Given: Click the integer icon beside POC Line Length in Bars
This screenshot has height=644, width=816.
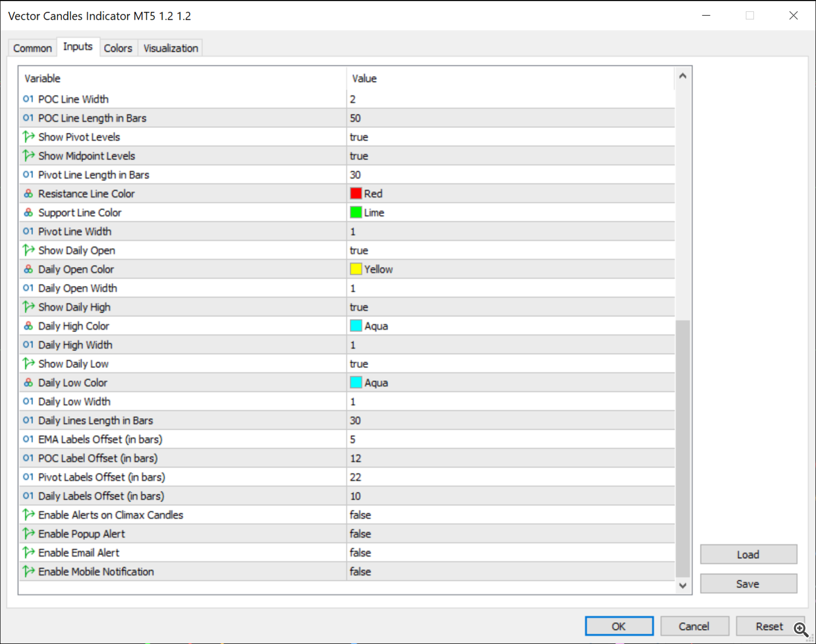Looking at the screenshot, I should pyautogui.click(x=28, y=118).
